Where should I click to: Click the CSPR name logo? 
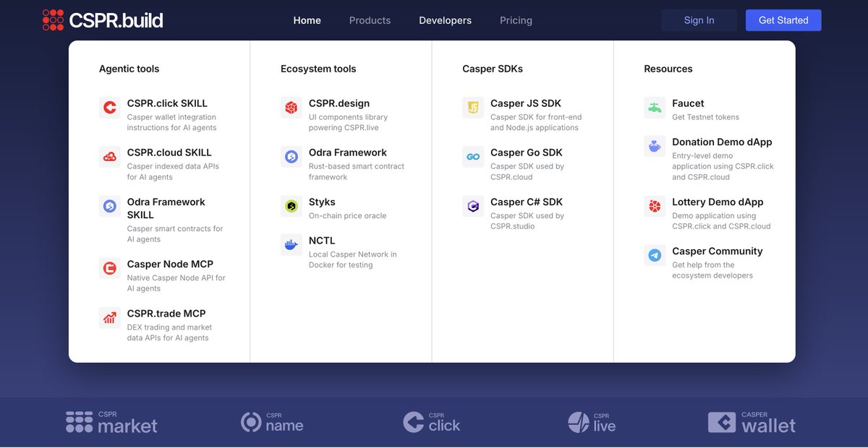[272, 422]
